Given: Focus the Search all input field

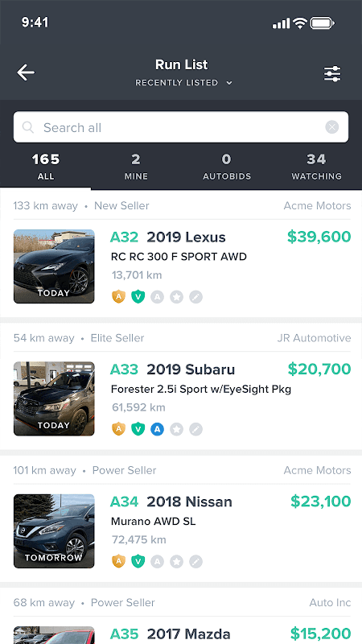Looking at the screenshot, I should click(181, 127).
